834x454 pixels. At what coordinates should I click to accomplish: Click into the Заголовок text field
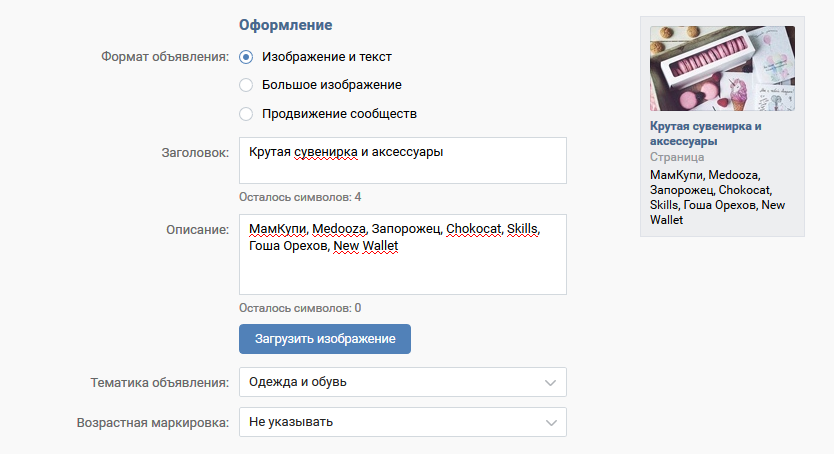402,161
